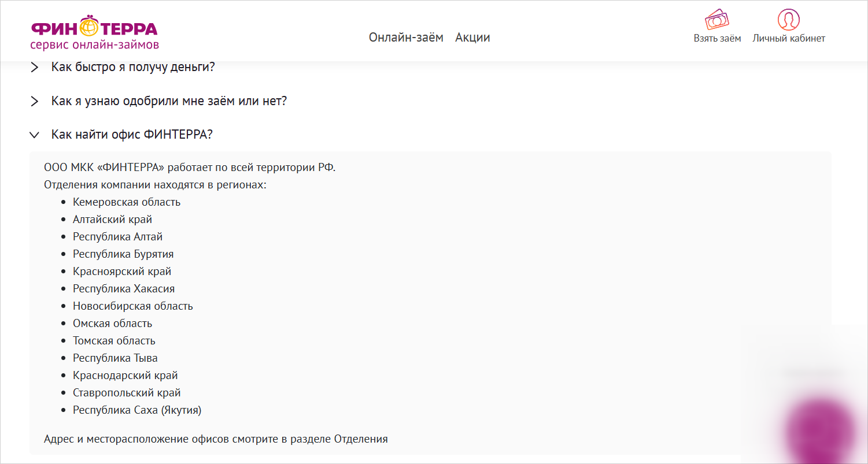This screenshot has height=464, width=868.
Task: Expand the question Как быстро я получу деньги?
Action: pos(133,67)
